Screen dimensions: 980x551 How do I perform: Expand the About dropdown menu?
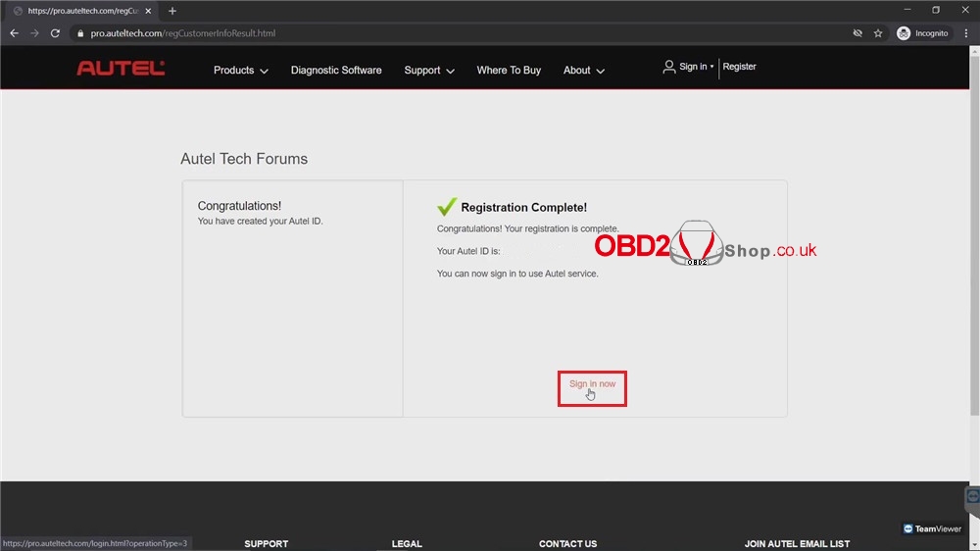coord(583,71)
